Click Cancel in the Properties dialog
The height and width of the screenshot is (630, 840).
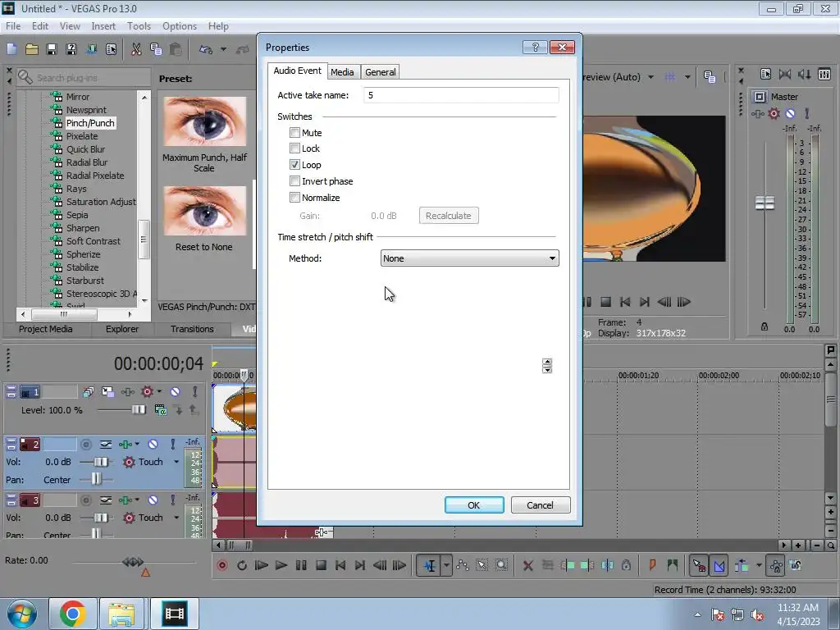click(x=540, y=505)
